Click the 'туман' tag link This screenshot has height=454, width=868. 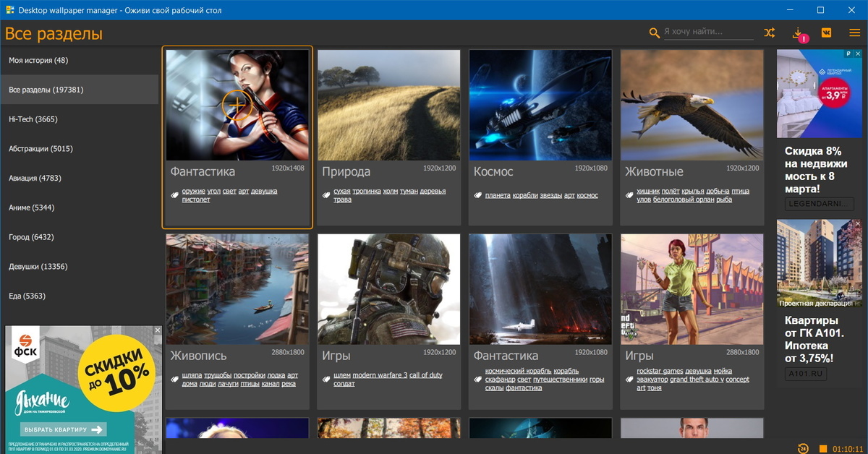[408, 192]
